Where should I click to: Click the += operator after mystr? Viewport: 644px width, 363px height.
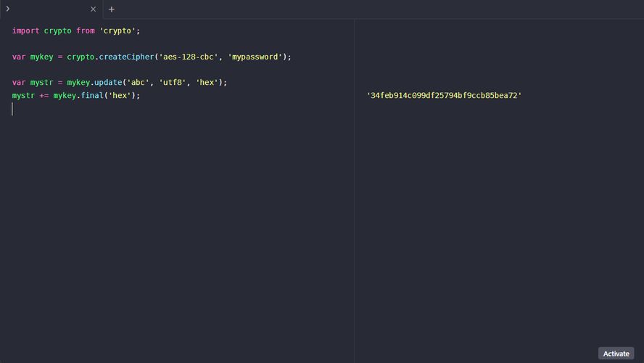point(44,95)
